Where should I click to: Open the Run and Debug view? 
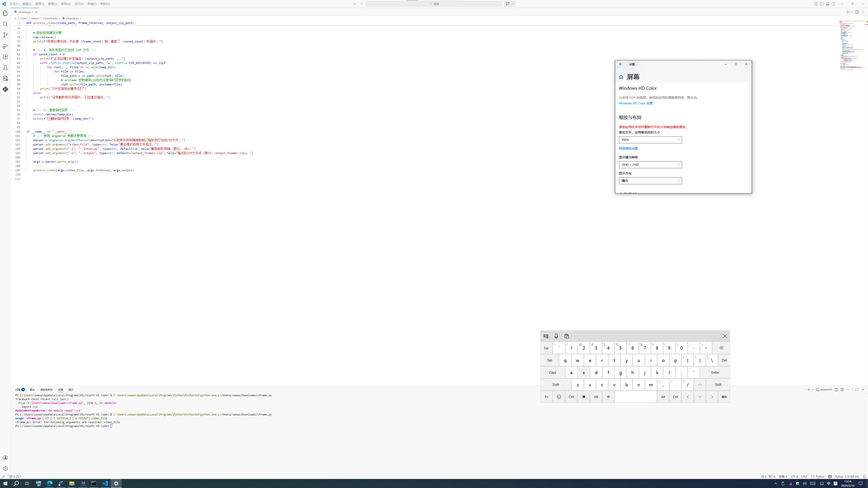pyautogui.click(x=5, y=46)
